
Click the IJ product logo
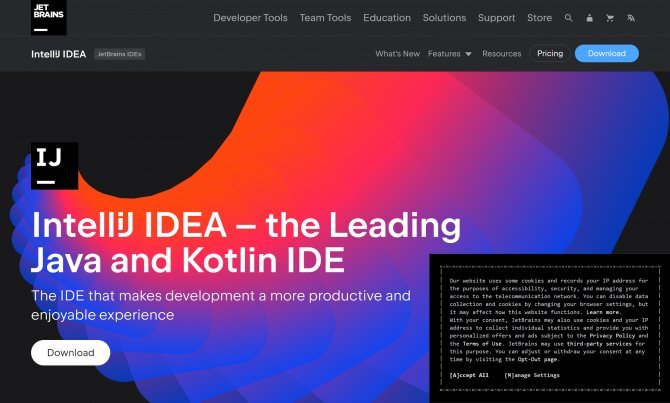tap(54, 166)
